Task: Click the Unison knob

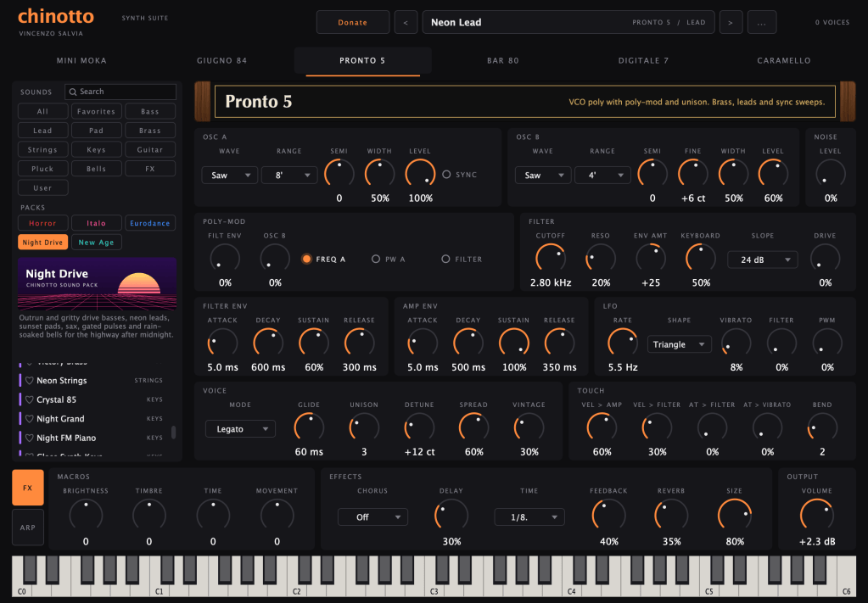Action: click(x=364, y=427)
